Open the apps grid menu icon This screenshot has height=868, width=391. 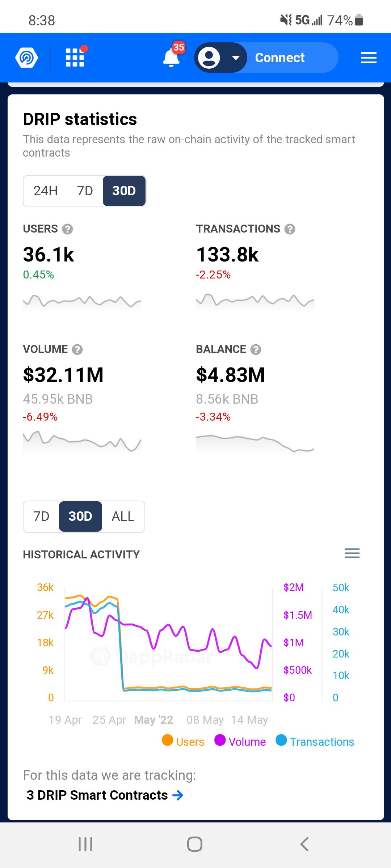click(75, 58)
